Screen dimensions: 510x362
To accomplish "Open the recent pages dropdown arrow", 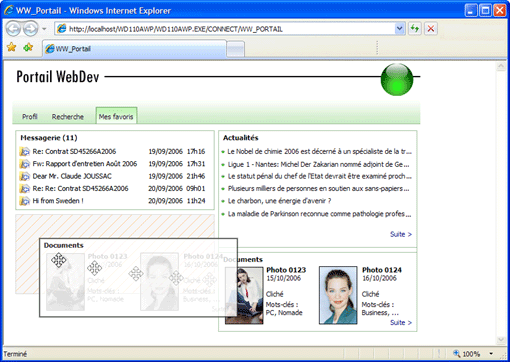I will [44, 29].
